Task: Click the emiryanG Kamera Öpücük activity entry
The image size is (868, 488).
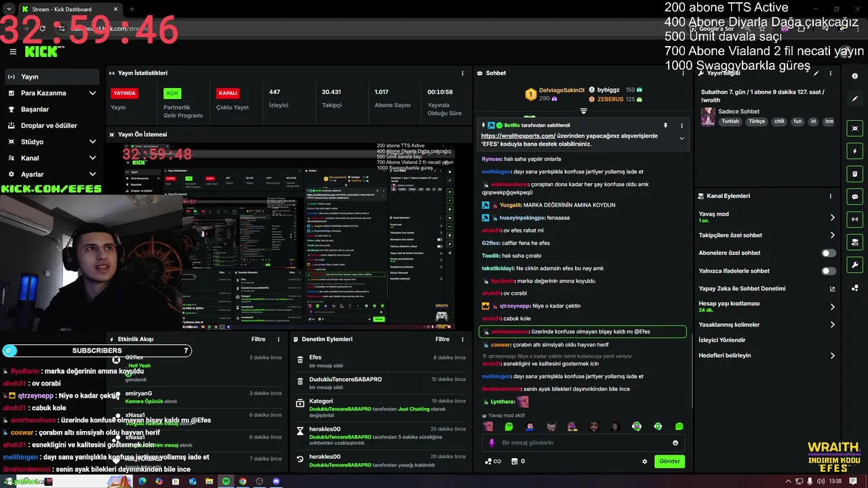Action: pyautogui.click(x=197, y=397)
